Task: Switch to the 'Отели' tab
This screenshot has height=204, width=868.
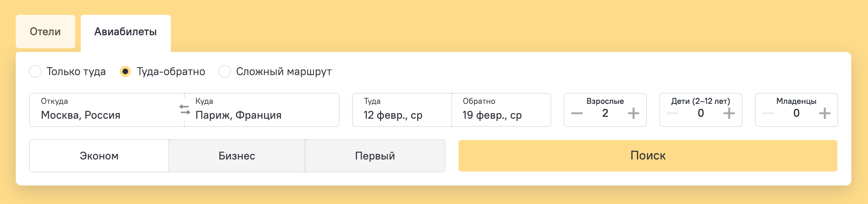Action: pos(45,32)
